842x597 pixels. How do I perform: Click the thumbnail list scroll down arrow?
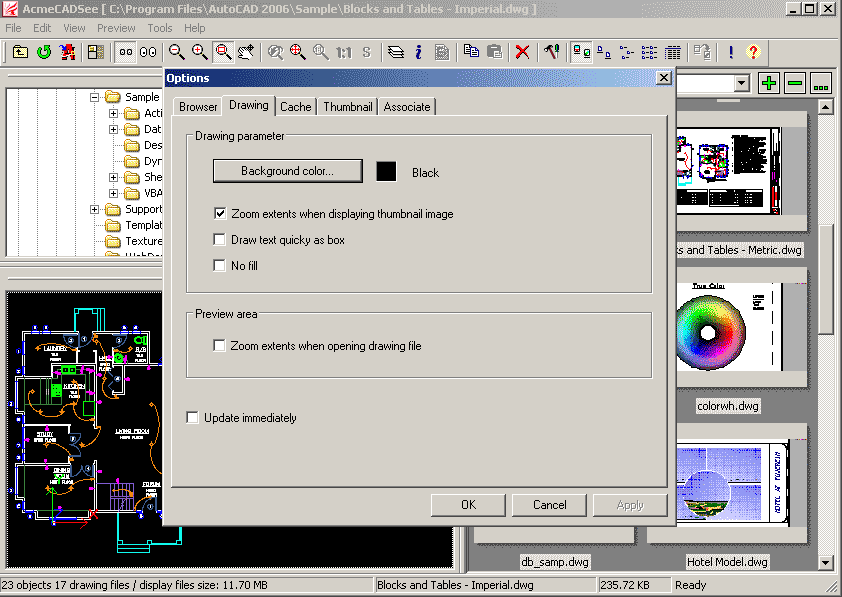pyautogui.click(x=826, y=563)
